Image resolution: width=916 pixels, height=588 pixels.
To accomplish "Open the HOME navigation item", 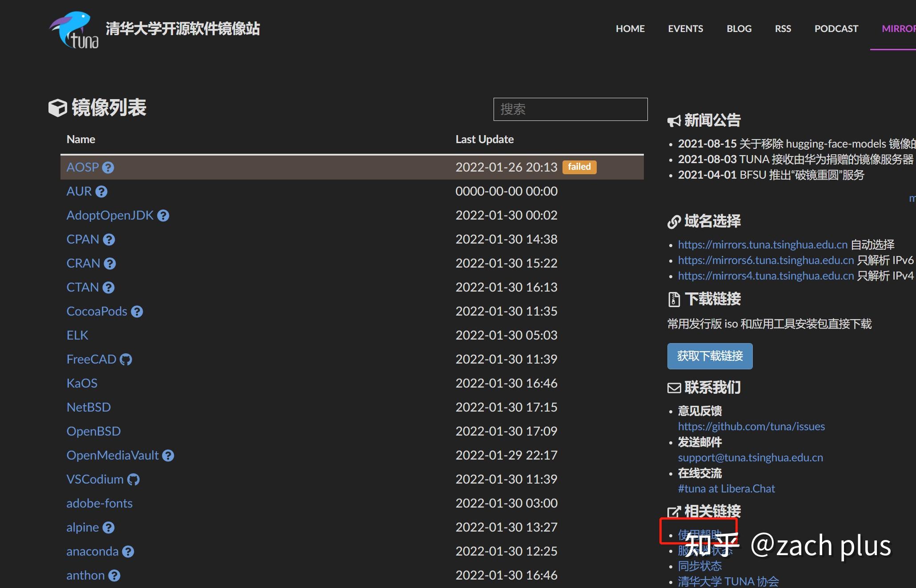I will click(630, 28).
